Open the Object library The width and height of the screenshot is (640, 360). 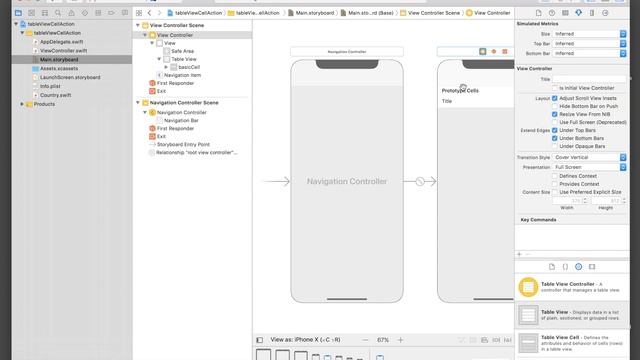(x=578, y=267)
